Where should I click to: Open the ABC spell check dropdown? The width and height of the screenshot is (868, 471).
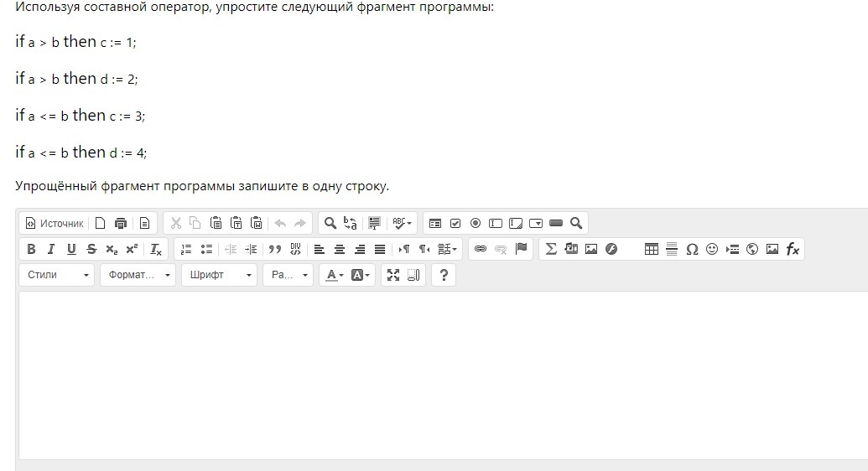click(402, 223)
